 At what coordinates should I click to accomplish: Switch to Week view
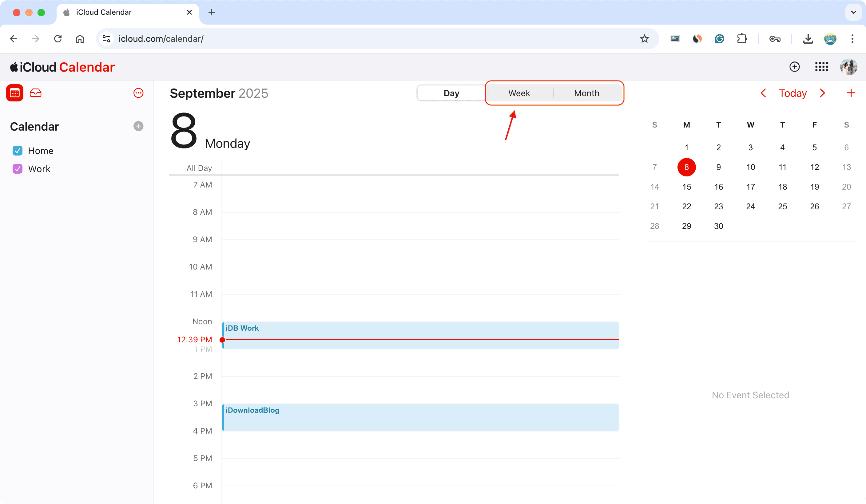[519, 93]
